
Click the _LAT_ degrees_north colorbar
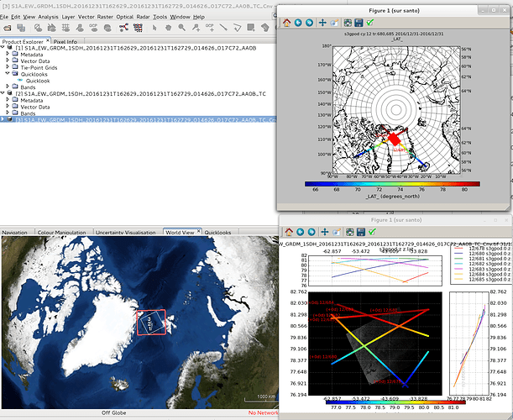click(392, 184)
